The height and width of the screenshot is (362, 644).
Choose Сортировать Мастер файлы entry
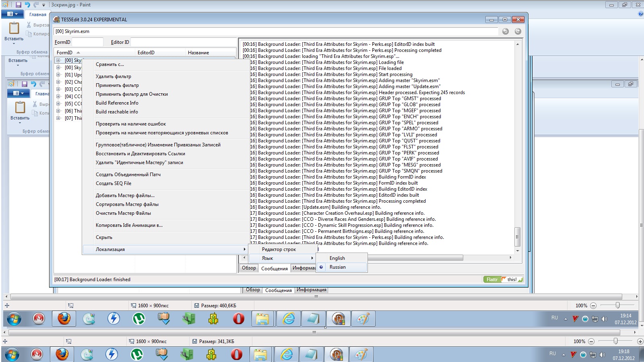pyautogui.click(x=165, y=204)
